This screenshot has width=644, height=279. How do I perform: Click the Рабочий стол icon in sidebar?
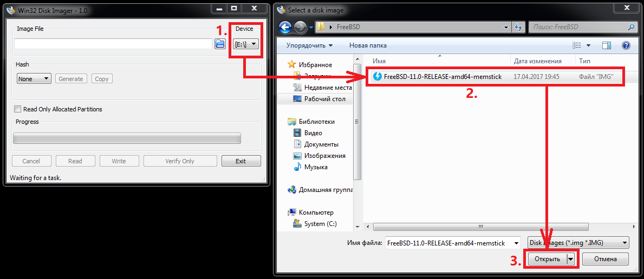297,99
